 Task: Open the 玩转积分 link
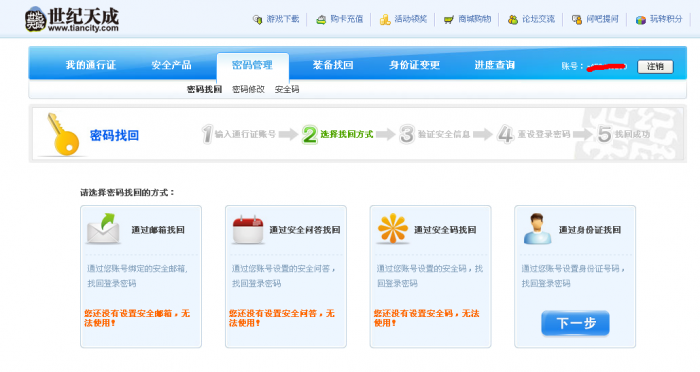point(666,19)
